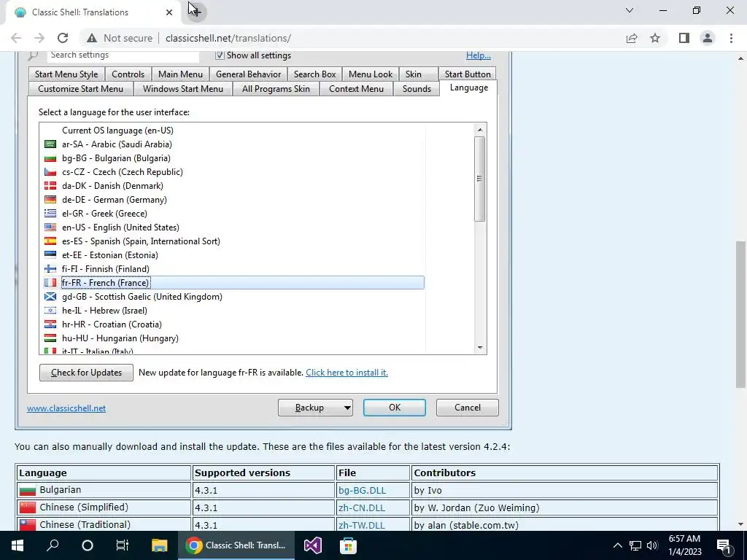747x560 pixels.
Task: Open www.classicshell.net link
Action: click(x=66, y=408)
